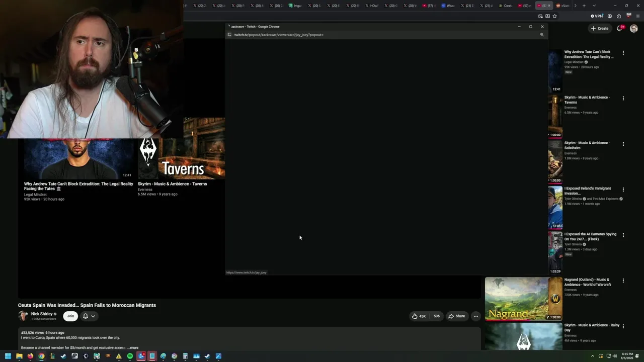Open volume control in system tray

pyautogui.click(x=616, y=356)
